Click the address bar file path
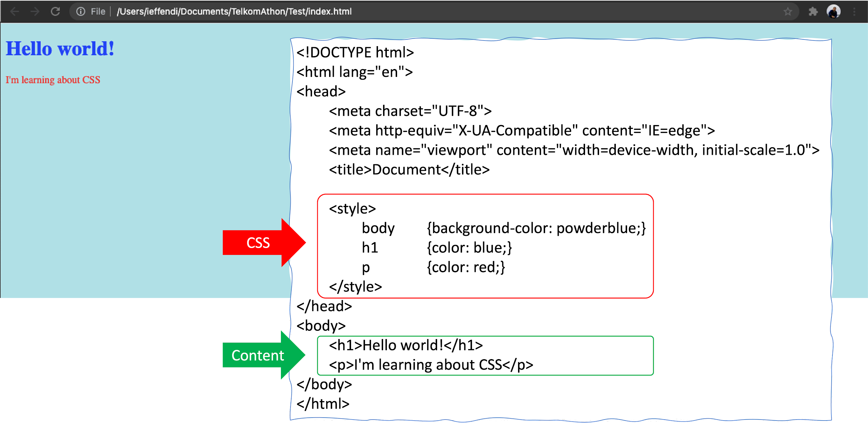This screenshot has height=423, width=868. click(x=234, y=12)
